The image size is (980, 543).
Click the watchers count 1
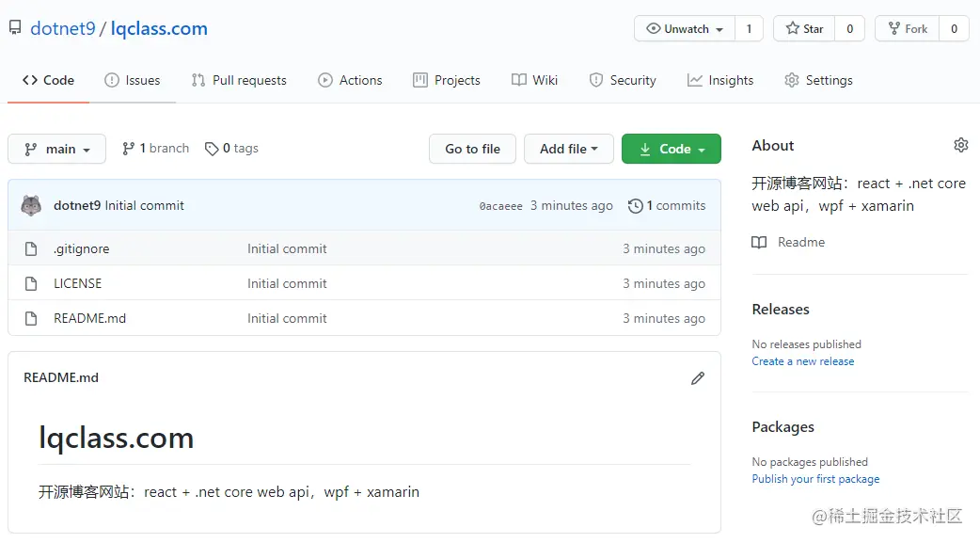tap(749, 29)
